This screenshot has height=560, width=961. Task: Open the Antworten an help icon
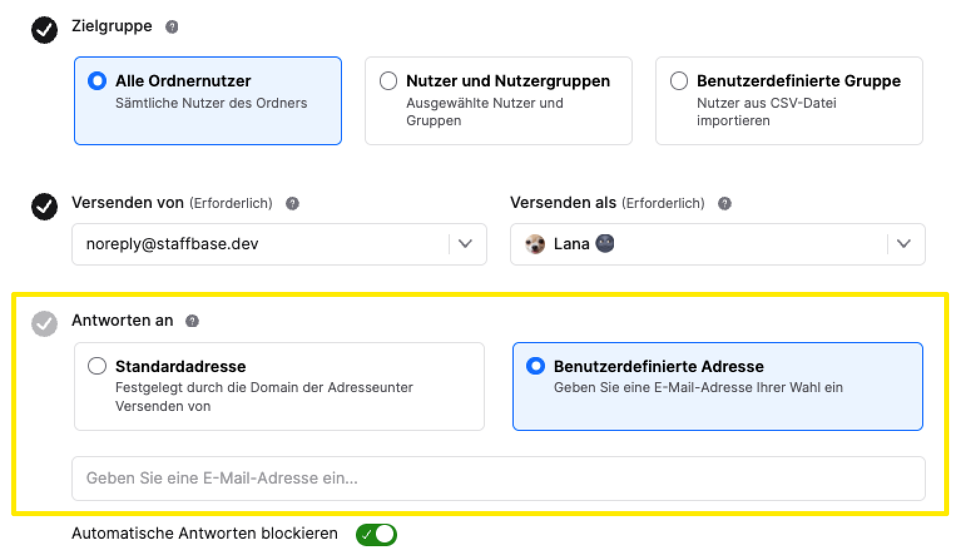(x=192, y=321)
